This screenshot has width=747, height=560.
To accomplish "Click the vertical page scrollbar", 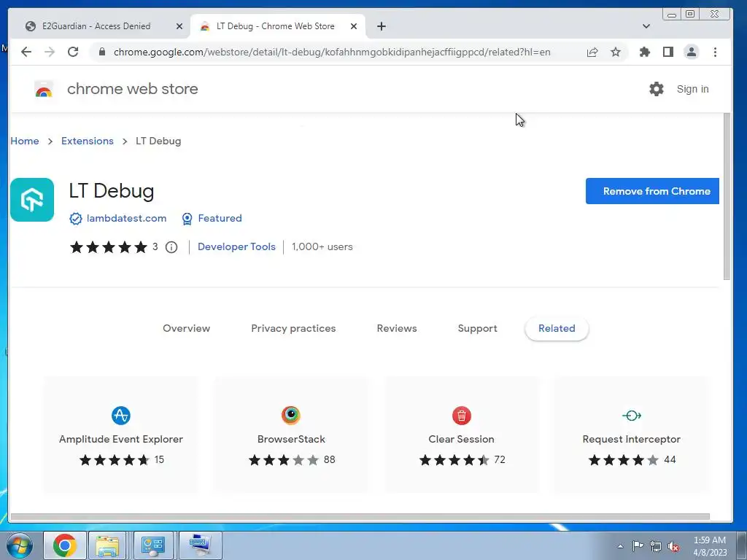I will coord(727,196).
